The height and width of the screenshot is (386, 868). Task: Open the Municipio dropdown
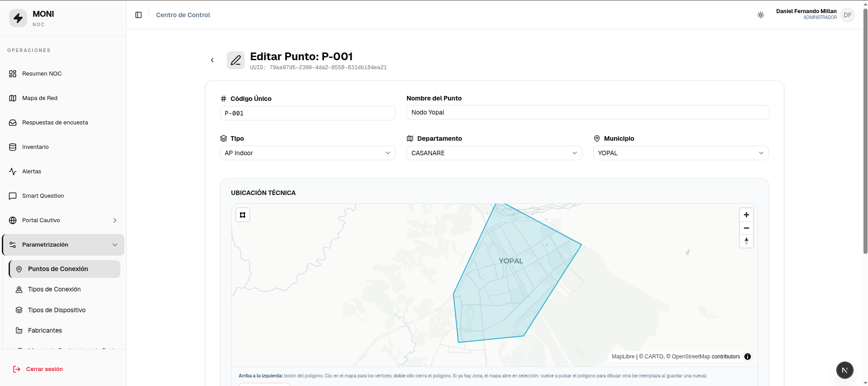click(681, 153)
